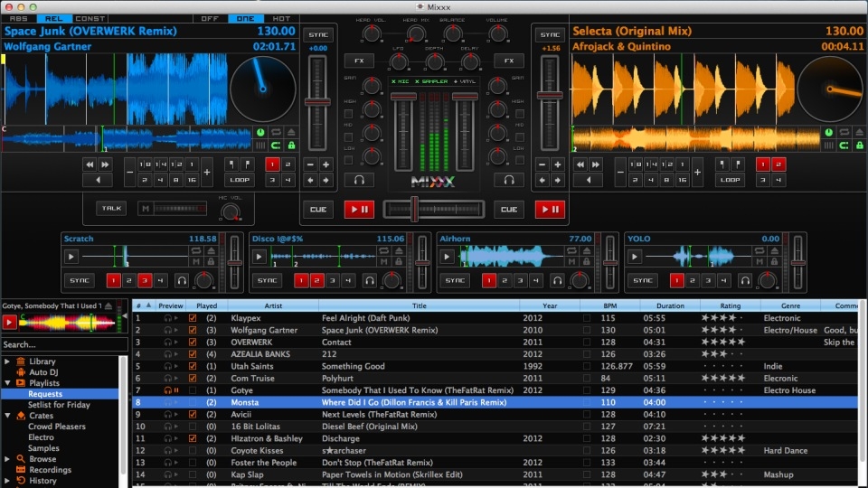Toggle the MIC option in mixer
The image size is (868, 488).
401,81
